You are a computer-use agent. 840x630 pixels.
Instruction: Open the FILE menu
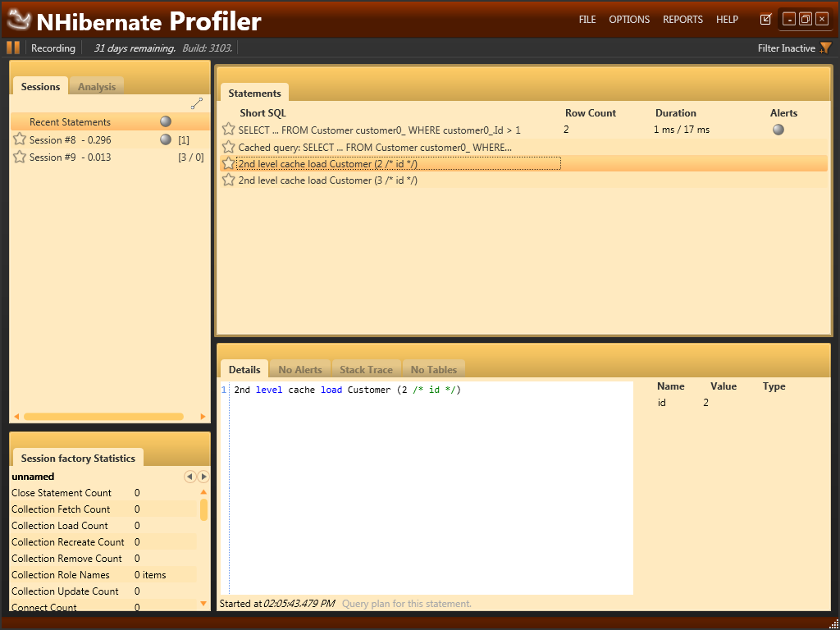(x=587, y=20)
